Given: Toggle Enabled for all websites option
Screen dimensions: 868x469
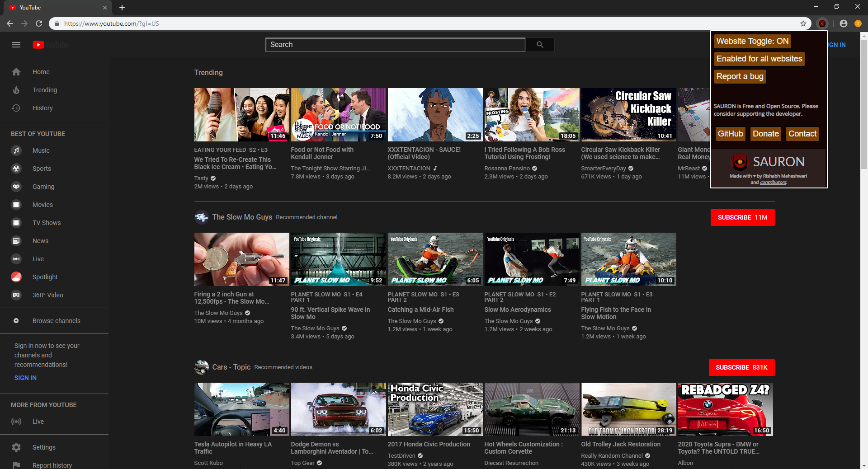Looking at the screenshot, I should pos(759,59).
